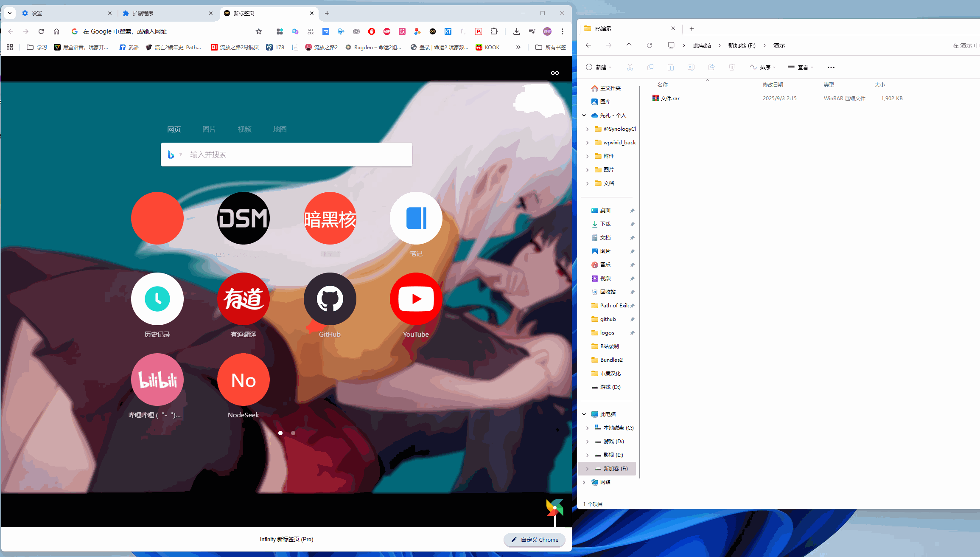
Task: Open the YouTube shortcut tile
Action: 416,299
